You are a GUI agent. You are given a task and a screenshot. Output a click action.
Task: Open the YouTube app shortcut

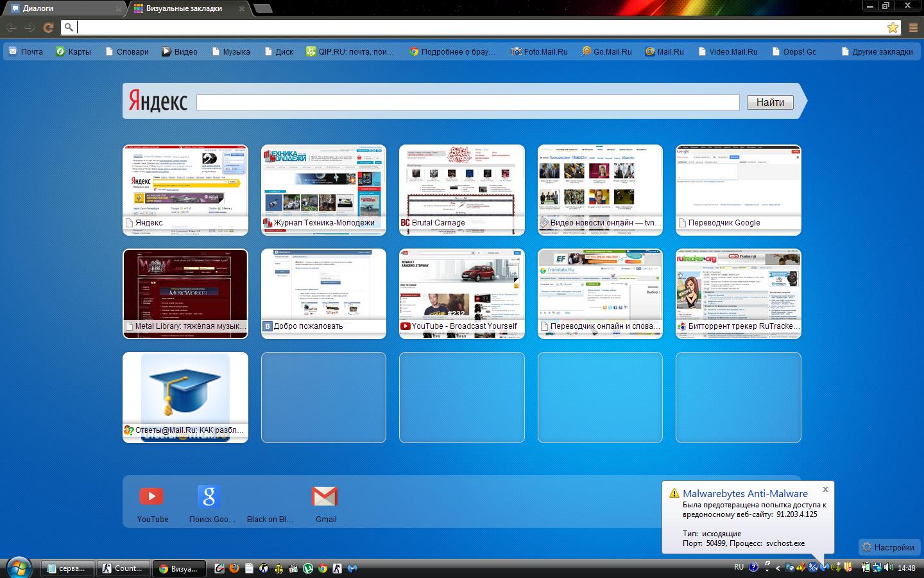[x=151, y=504]
